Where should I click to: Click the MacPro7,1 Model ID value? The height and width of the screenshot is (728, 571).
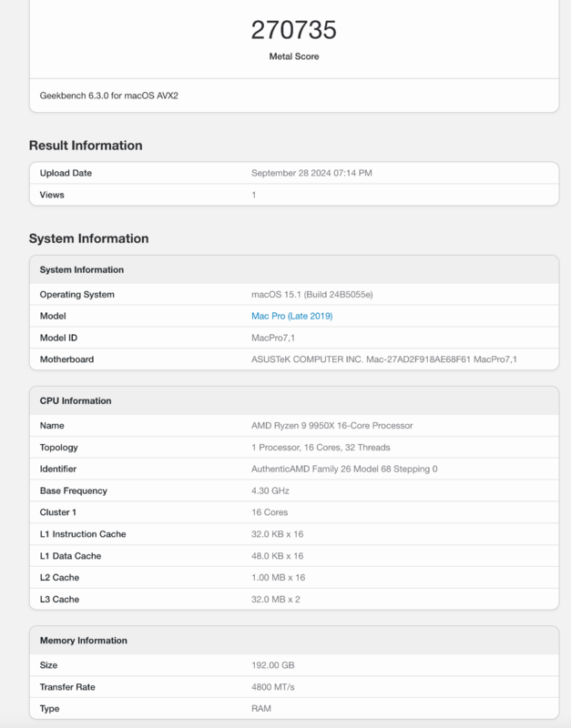pyautogui.click(x=273, y=338)
